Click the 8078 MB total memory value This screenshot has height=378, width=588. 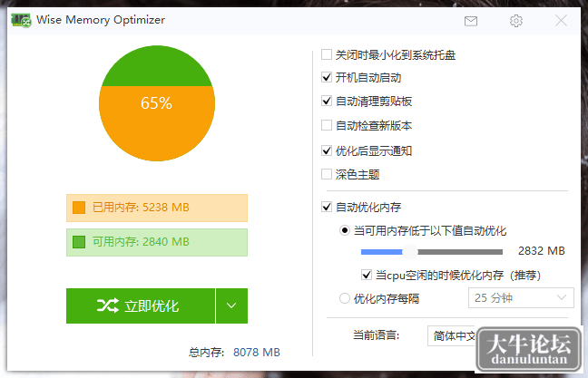tap(257, 352)
